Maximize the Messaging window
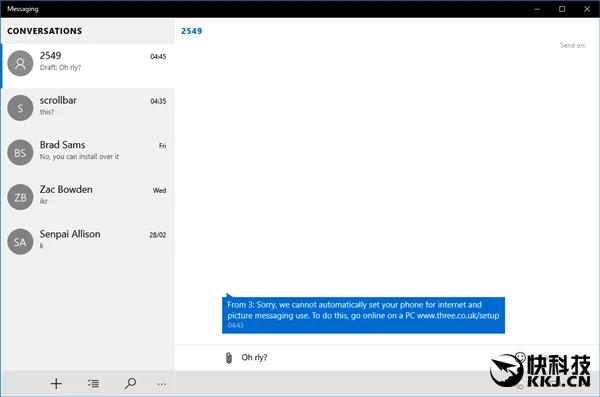Viewport: 600px width, 397px height. tap(562, 9)
